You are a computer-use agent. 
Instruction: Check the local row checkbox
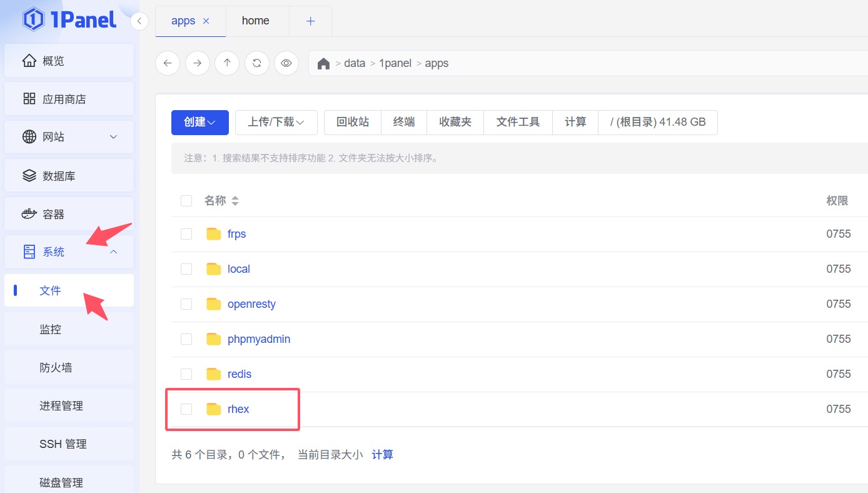186,269
